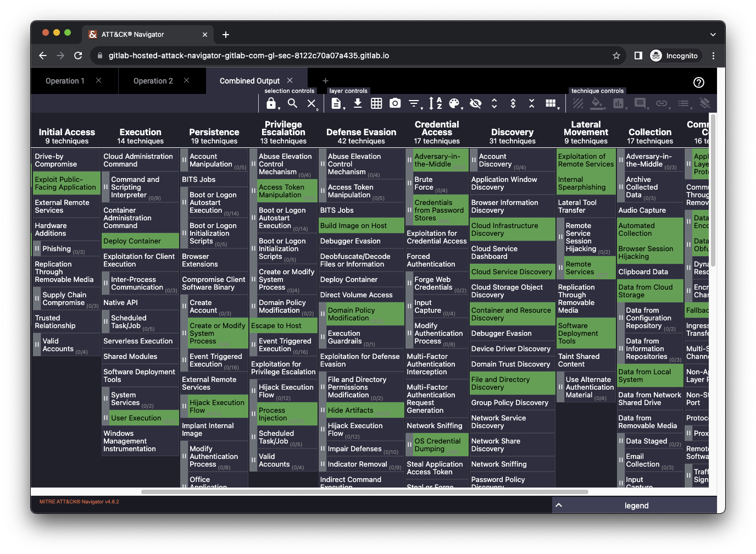The image size is (756, 554).
Task: Select Cloud Service Discovery technique
Action: click(513, 272)
